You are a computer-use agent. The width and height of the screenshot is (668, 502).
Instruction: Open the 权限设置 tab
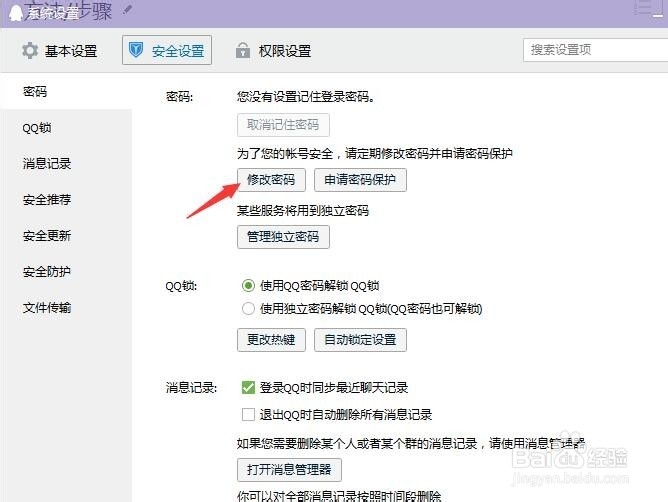point(274,51)
